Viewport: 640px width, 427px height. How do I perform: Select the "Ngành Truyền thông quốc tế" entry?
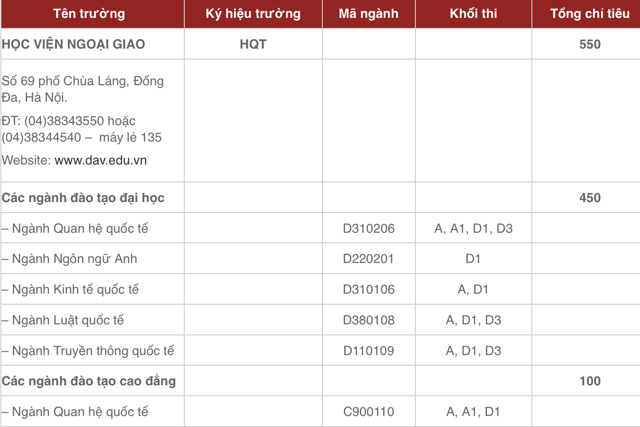[x=88, y=350]
